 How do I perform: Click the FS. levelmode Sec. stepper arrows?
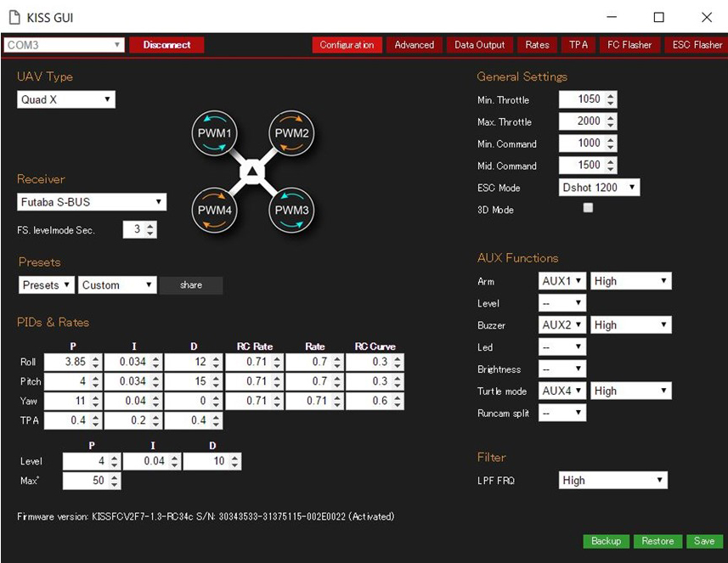tap(150, 229)
